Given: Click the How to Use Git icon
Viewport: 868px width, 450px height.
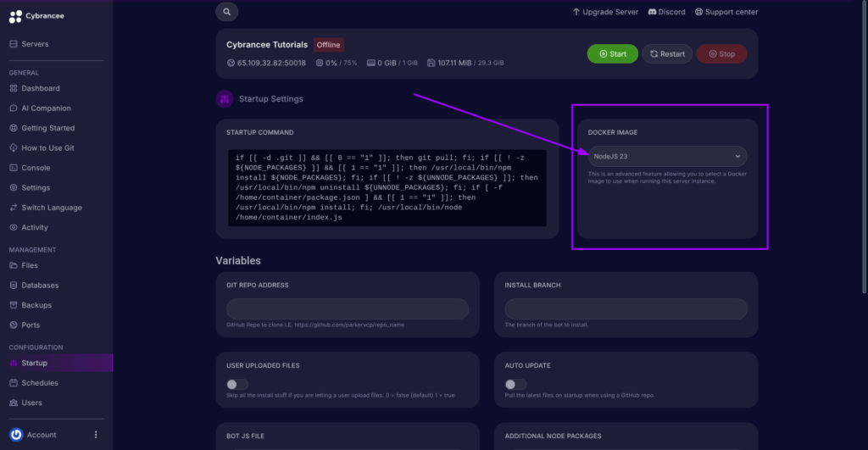Looking at the screenshot, I should (14, 147).
